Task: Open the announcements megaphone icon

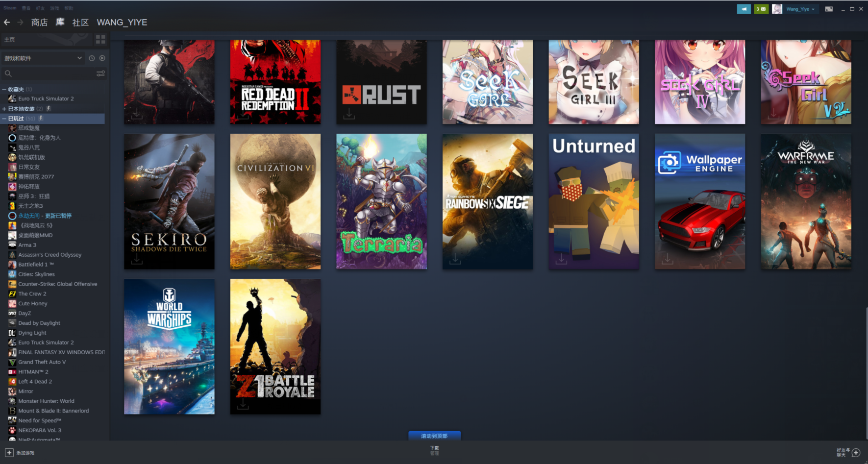Action: [744, 9]
